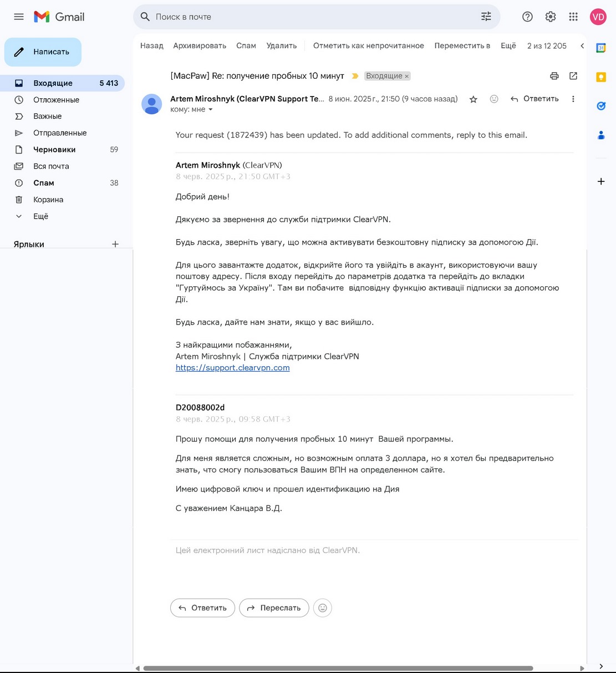Screen dimensions: 616x673
Task: Open the VD account avatar
Action: pyautogui.click(x=598, y=17)
